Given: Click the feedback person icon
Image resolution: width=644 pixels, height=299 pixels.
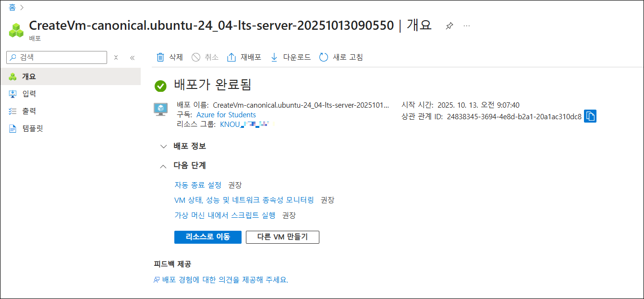Looking at the screenshot, I should 157,280.
